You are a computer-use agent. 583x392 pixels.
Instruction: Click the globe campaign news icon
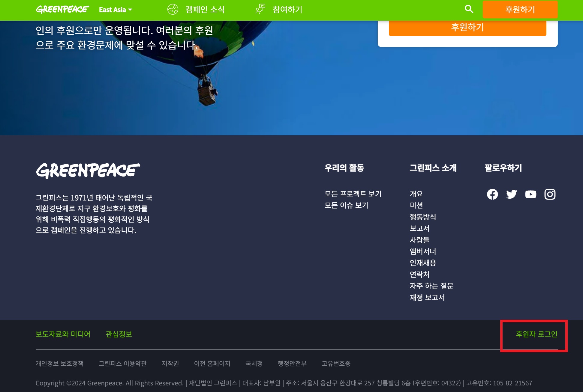(173, 10)
